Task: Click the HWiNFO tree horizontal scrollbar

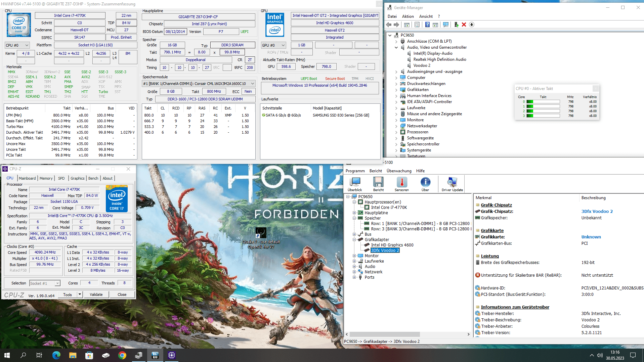Action: [x=385, y=334]
